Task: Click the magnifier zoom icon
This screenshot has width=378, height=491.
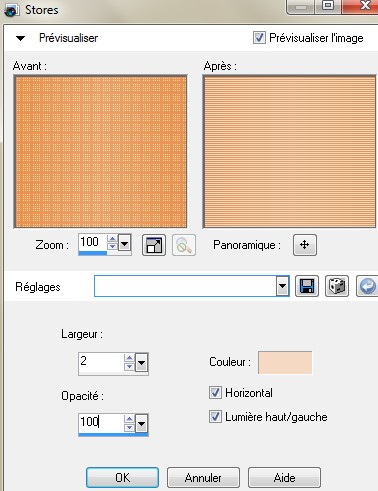Action: 184,245
